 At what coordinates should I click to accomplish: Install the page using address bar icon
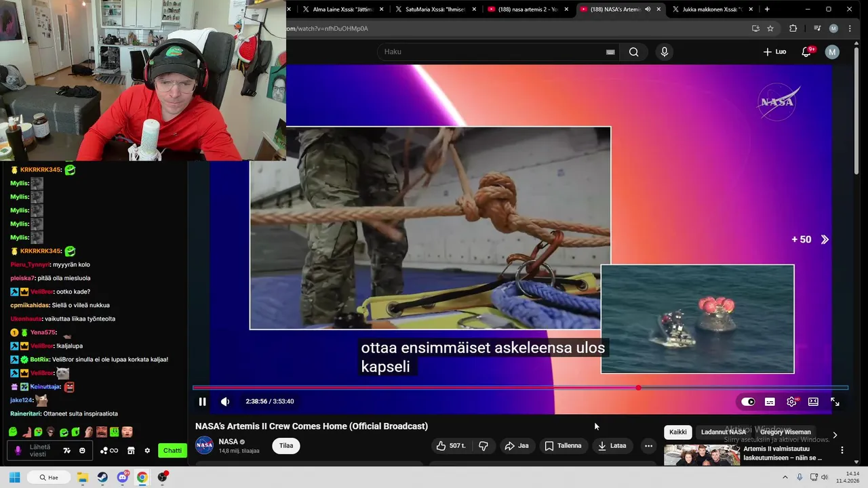(755, 28)
